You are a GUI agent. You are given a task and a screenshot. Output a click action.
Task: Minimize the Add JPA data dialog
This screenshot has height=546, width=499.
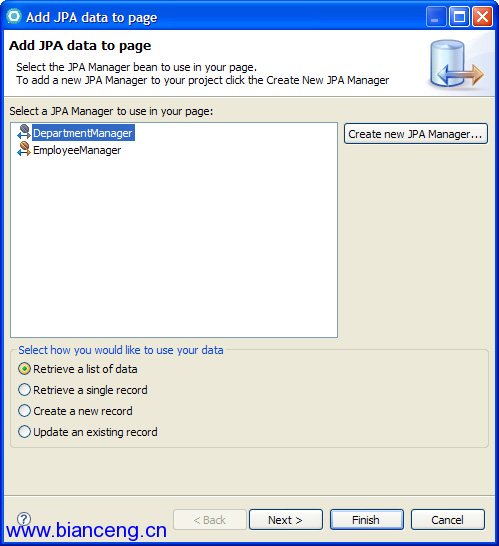(x=435, y=17)
